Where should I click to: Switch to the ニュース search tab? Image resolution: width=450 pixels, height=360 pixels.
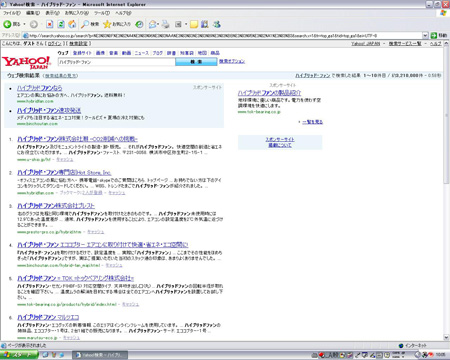(142, 53)
